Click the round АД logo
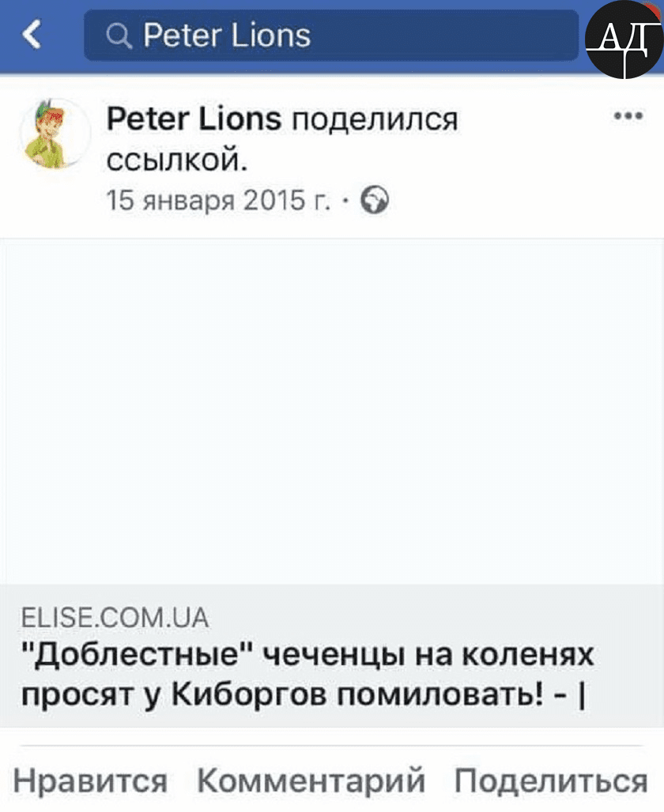Screen dimensions: 664x812 click(623, 39)
